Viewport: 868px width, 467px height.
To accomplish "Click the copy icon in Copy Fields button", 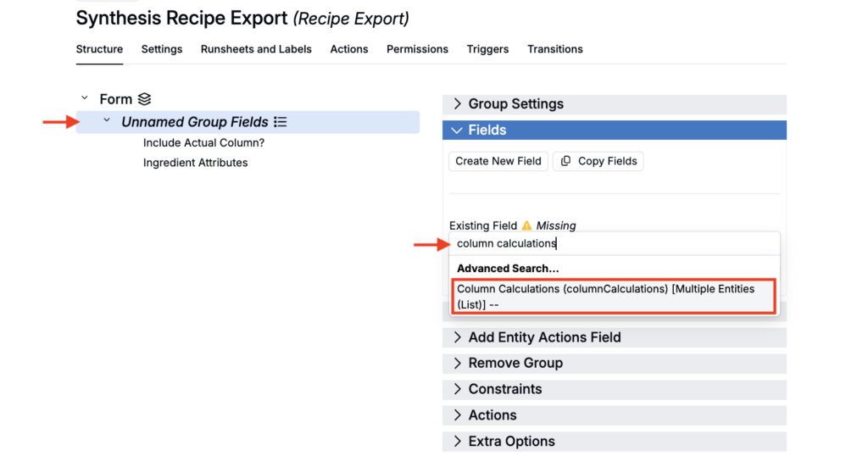I will point(566,161).
